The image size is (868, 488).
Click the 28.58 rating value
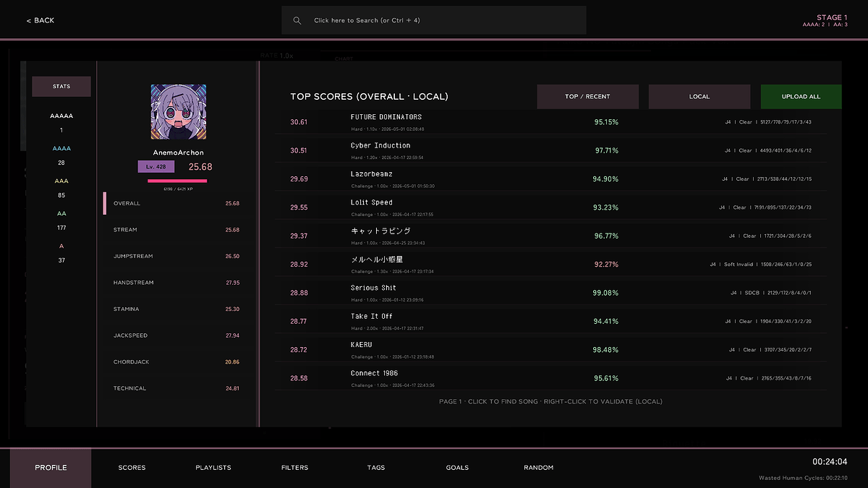coord(299,378)
